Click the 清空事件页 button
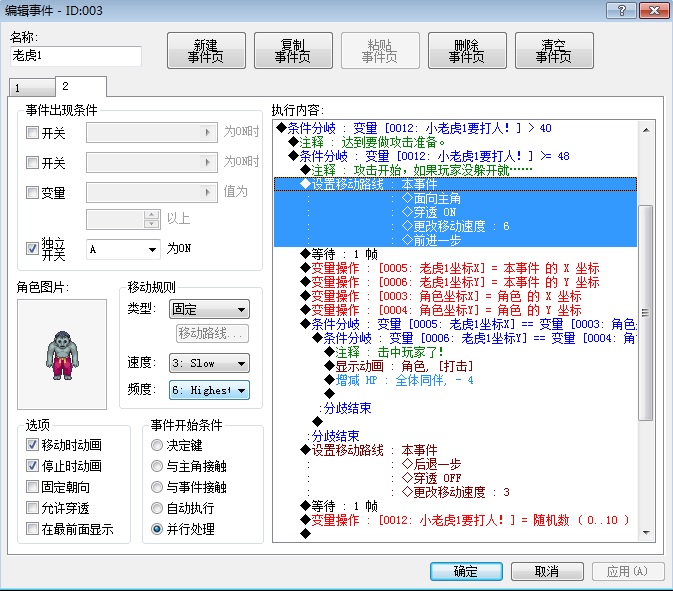 point(554,51)
